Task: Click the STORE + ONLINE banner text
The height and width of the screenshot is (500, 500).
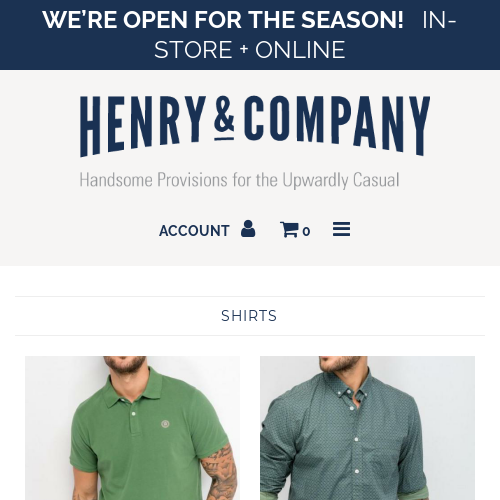Action: pos(249,50)
